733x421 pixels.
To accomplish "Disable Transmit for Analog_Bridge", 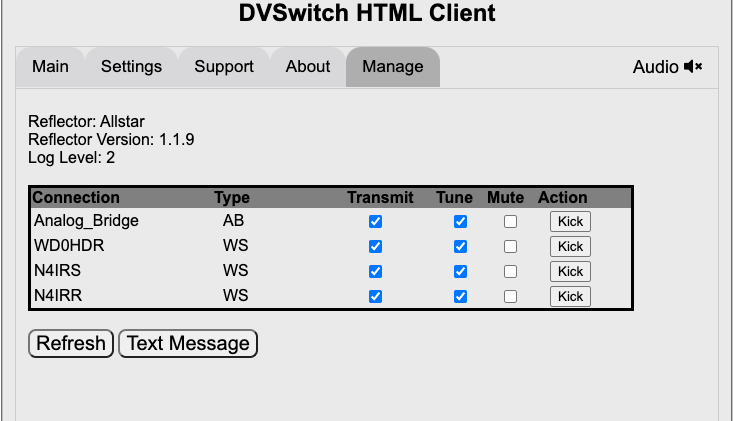I will click(375, 221).
